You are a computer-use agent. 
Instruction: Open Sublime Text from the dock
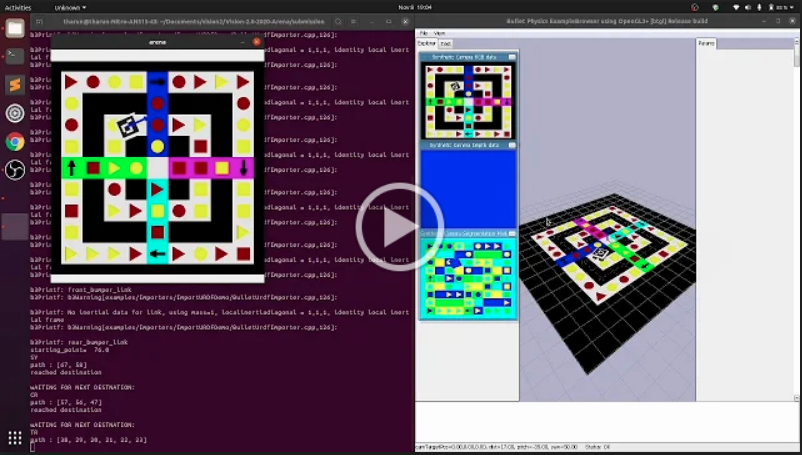[15, 85]
